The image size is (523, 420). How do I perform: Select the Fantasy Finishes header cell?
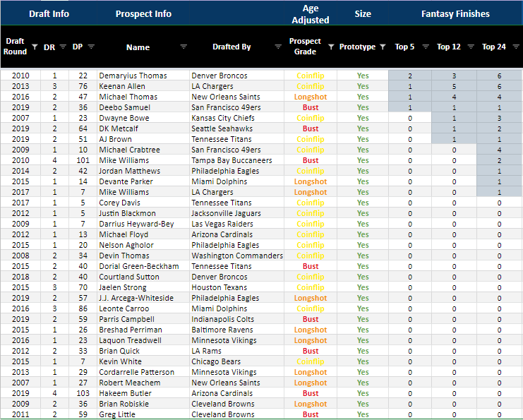tap(456, 13)
